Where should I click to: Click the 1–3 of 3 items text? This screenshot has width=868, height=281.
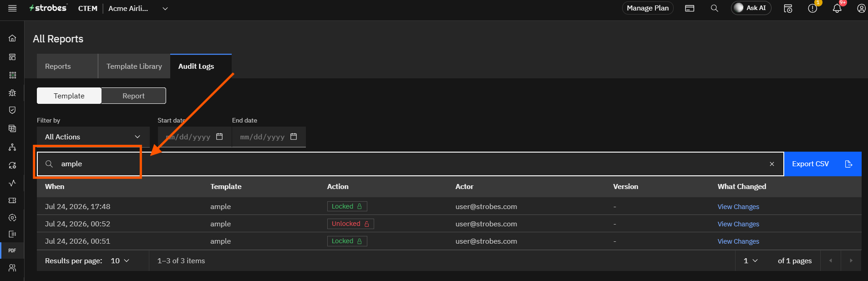click(x=181, y=261)
